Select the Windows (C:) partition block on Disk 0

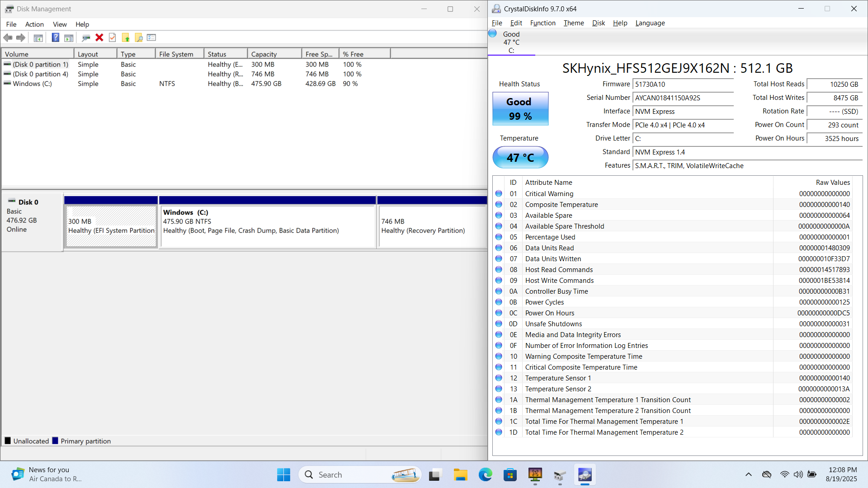pyautogui.click(x=268, y=226)
